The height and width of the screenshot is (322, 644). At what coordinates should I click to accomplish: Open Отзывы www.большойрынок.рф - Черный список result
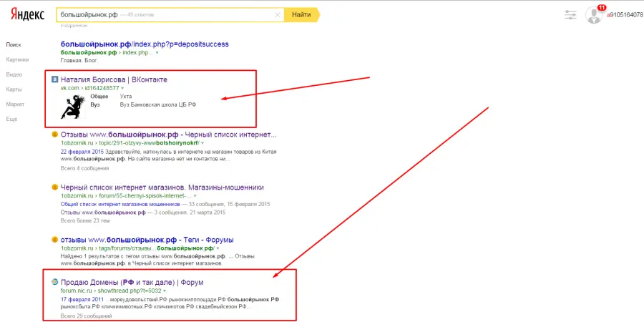pos(168,135)
